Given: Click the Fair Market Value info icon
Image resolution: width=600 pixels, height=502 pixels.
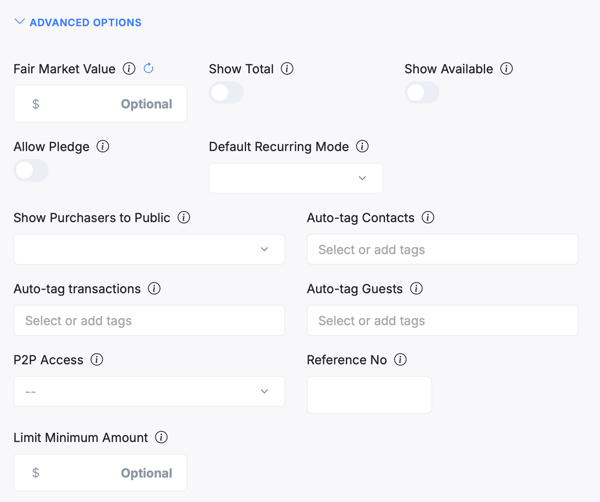Looking at the screenshot, I should [x=129, y=69].
